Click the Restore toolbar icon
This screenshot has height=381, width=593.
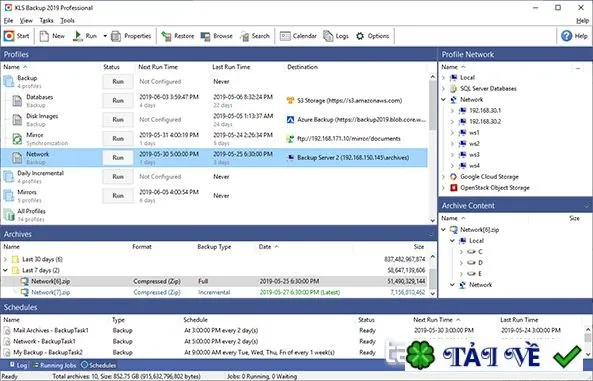[166, 36]
